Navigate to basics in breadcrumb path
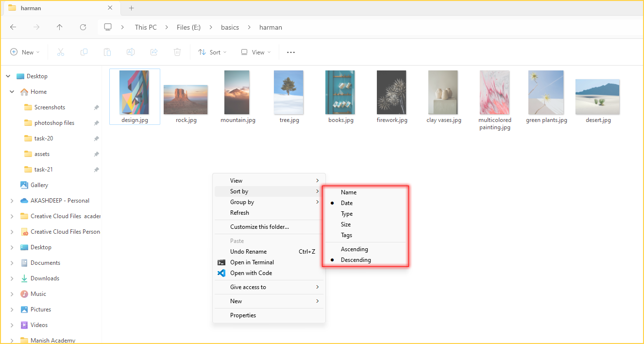This screenshot has width=644, height=344. (230, 27)
